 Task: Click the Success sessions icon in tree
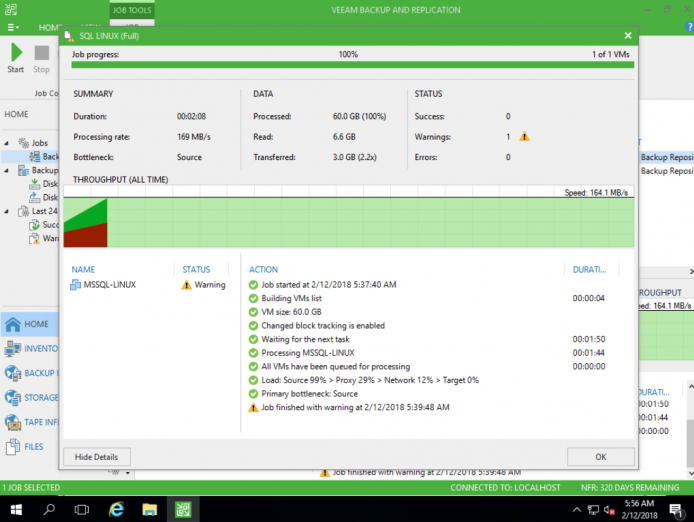pyautogui.click(x=35, y=225)
